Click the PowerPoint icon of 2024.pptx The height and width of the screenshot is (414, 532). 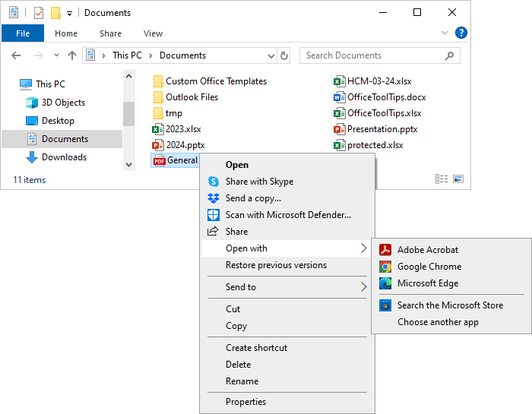(x=158, y=145)
